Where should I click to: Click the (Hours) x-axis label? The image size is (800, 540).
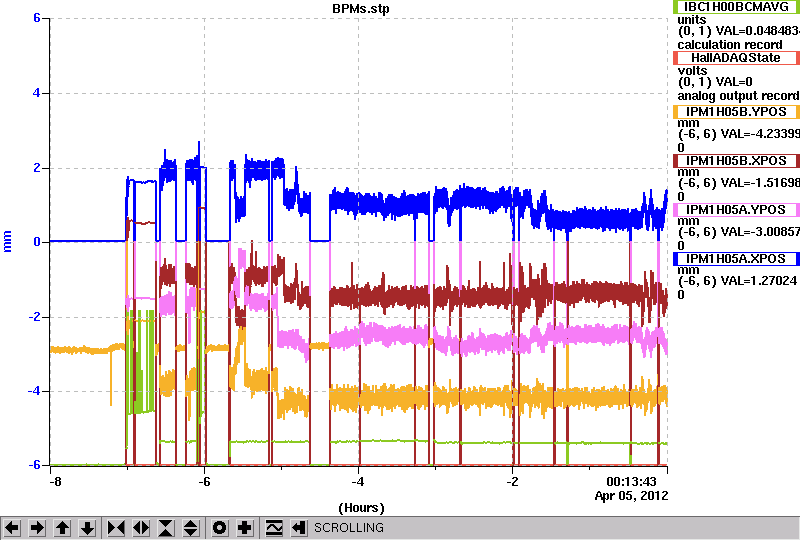361,508
